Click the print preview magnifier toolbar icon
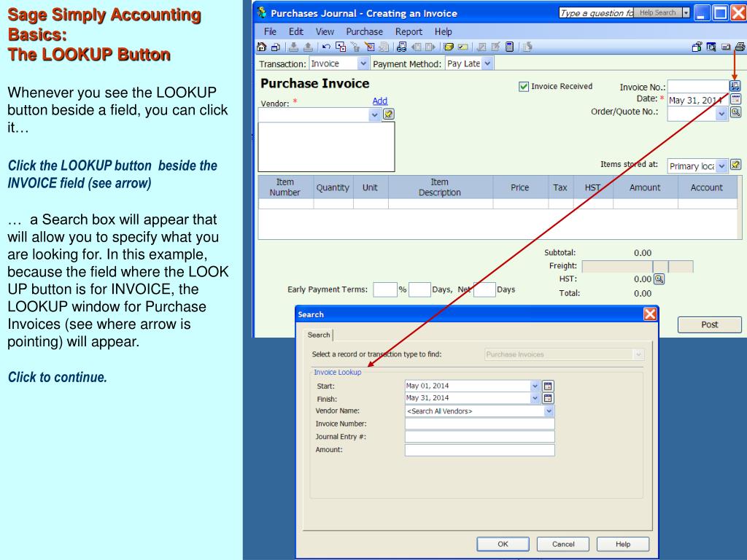The height and width of the screenshot is (560, 747). (711, 47)
